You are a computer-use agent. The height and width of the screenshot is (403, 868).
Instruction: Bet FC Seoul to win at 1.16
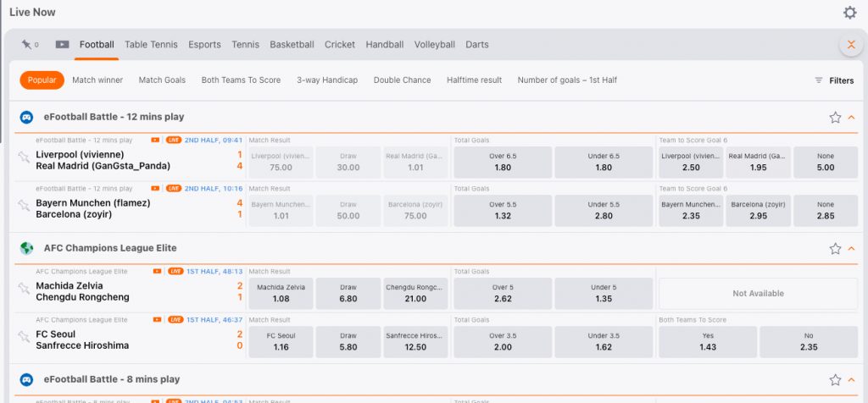coord(281,342)
